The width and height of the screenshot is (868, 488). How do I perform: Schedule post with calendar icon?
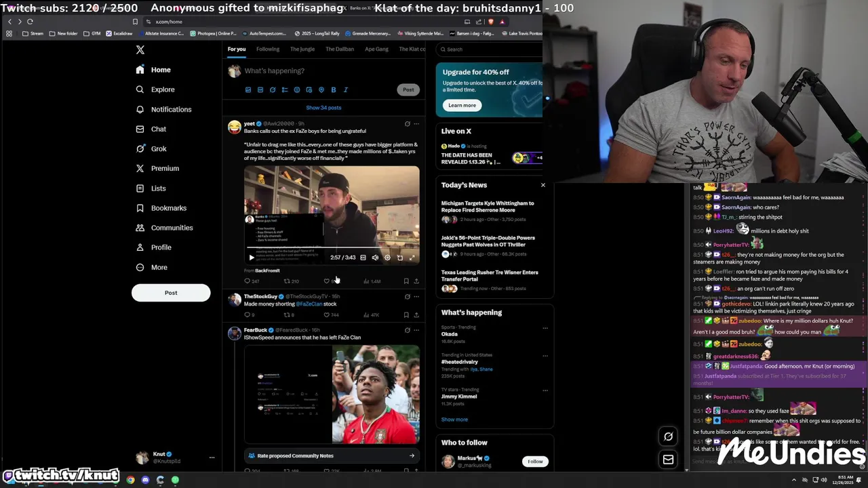[309, 89]
